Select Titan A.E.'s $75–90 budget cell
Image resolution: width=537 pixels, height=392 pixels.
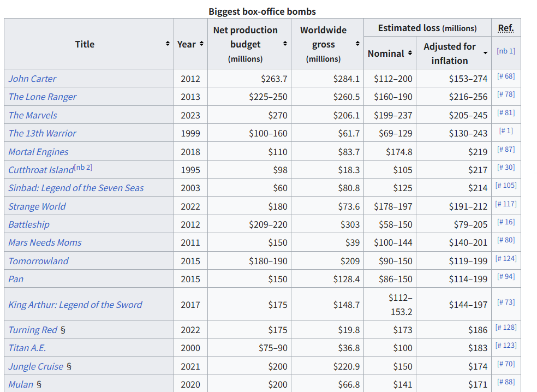pos(249,348)
